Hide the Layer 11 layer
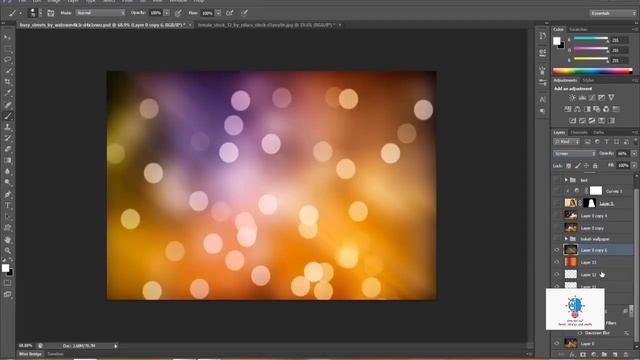Viewport: 640px width, 360px height. point(557,262)
